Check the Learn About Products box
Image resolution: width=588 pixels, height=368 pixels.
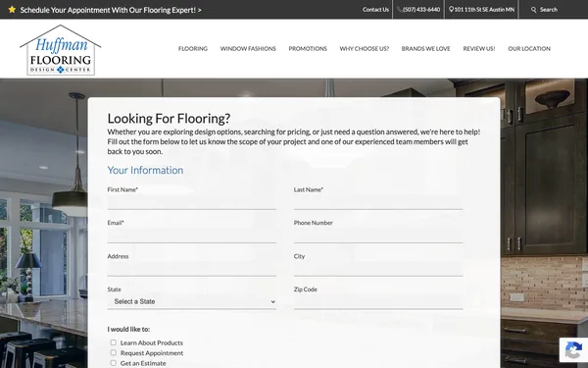[114, 342]
